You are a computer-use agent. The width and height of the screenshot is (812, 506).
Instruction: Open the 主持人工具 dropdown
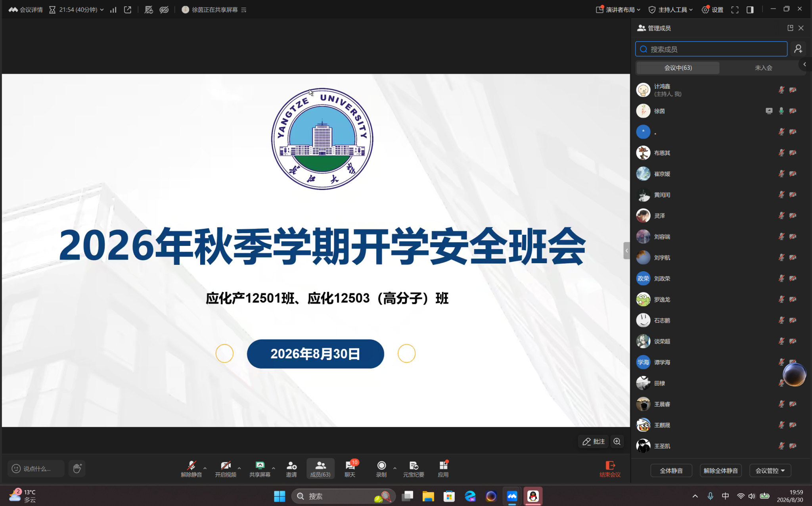click(x=670, y=10)
